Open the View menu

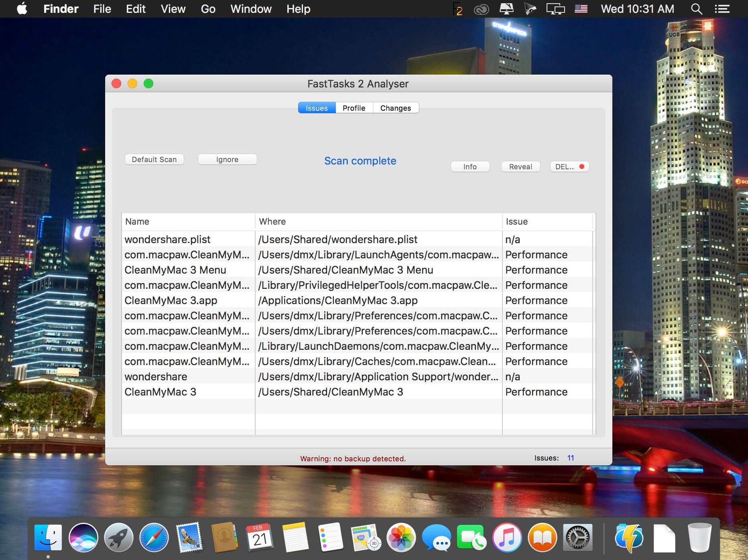[173, 9]
